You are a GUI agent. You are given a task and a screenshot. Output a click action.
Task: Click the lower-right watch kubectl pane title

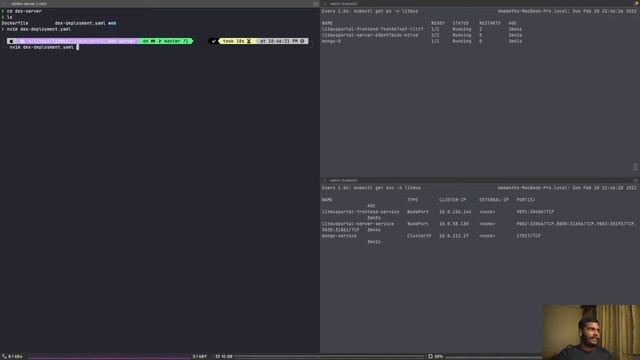click(343, 180)
